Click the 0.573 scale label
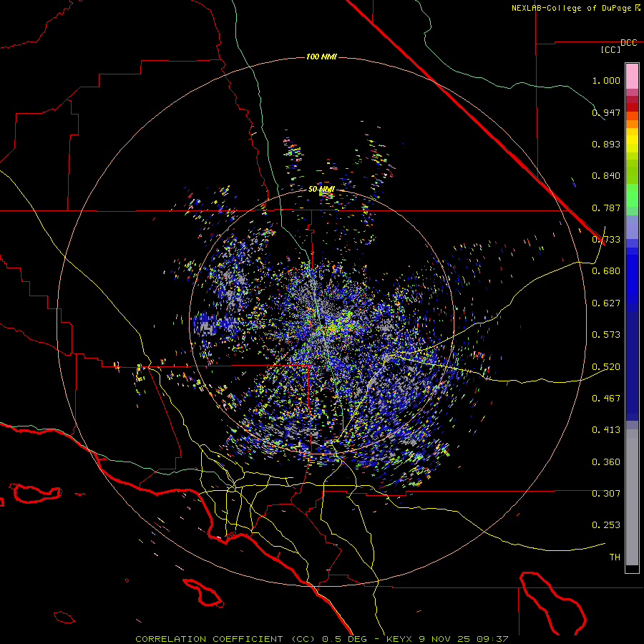The image size is (644, 644). point(606,335)
